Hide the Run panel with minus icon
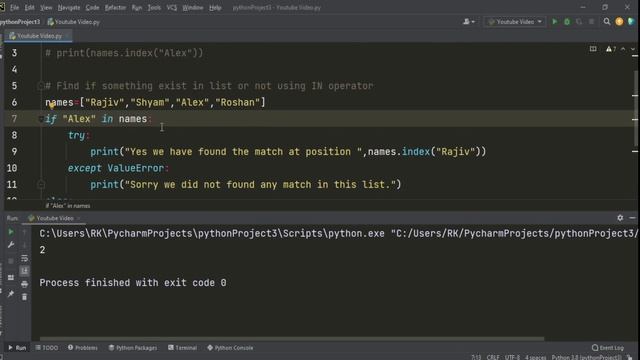 tap(632, 218)
